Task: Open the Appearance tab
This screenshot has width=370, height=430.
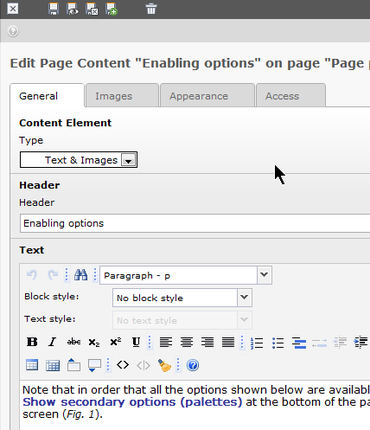Action: pyautogui.click(x=207, y=96)
